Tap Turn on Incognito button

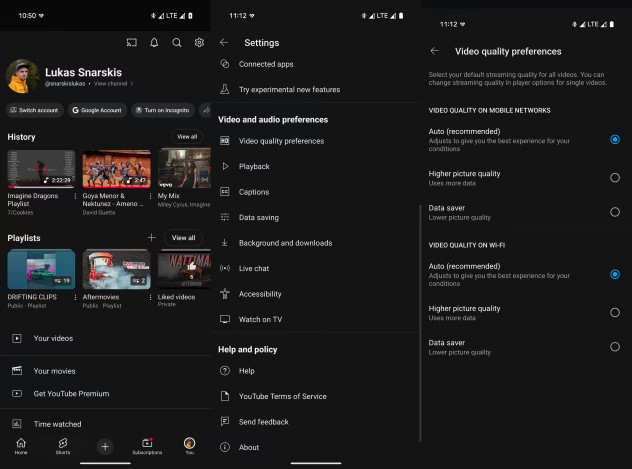click(x=163, y=110)
